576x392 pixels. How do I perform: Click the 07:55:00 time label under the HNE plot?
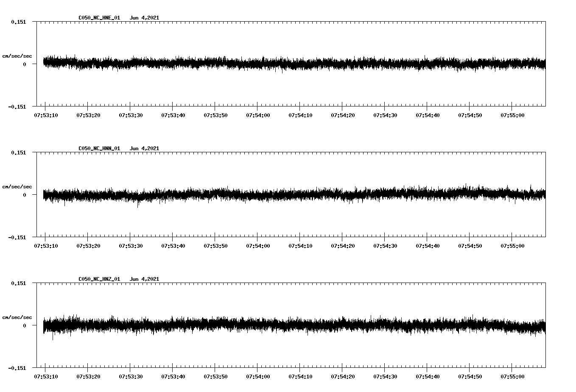512,115
